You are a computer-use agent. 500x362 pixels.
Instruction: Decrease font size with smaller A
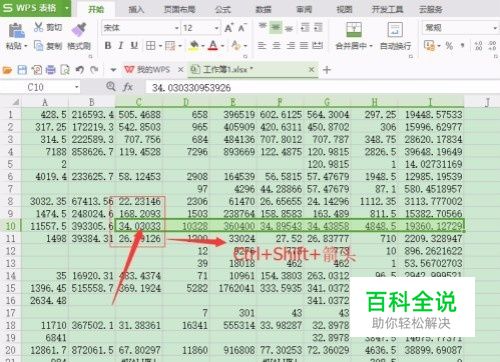coord(242,28)
